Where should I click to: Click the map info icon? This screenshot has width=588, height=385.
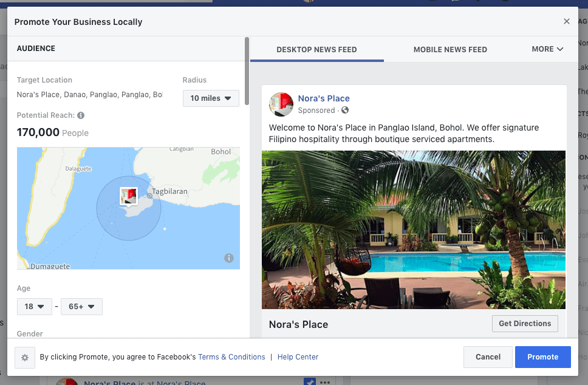click(229, 258)
